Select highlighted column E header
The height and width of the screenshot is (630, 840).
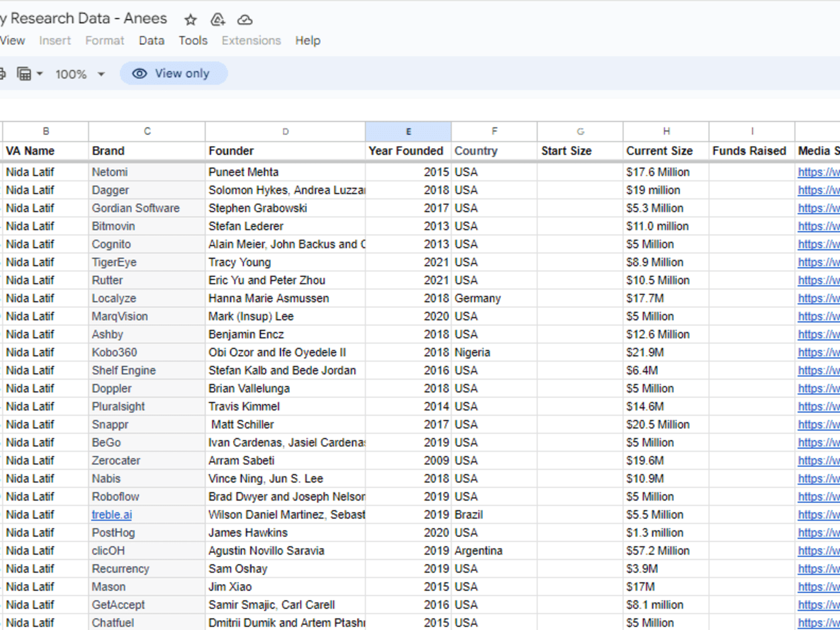(408, 132)
